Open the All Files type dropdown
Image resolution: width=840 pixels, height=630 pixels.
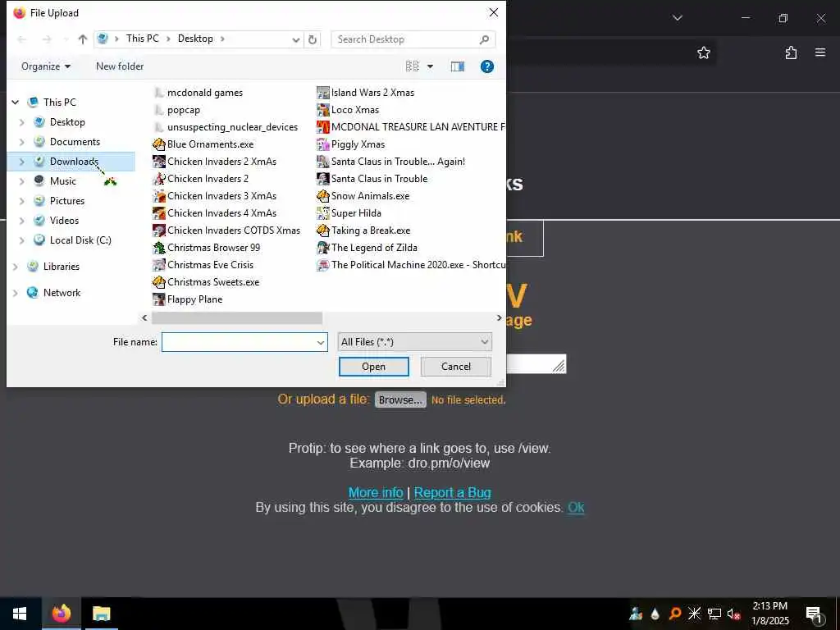click(x=414, y=342)
